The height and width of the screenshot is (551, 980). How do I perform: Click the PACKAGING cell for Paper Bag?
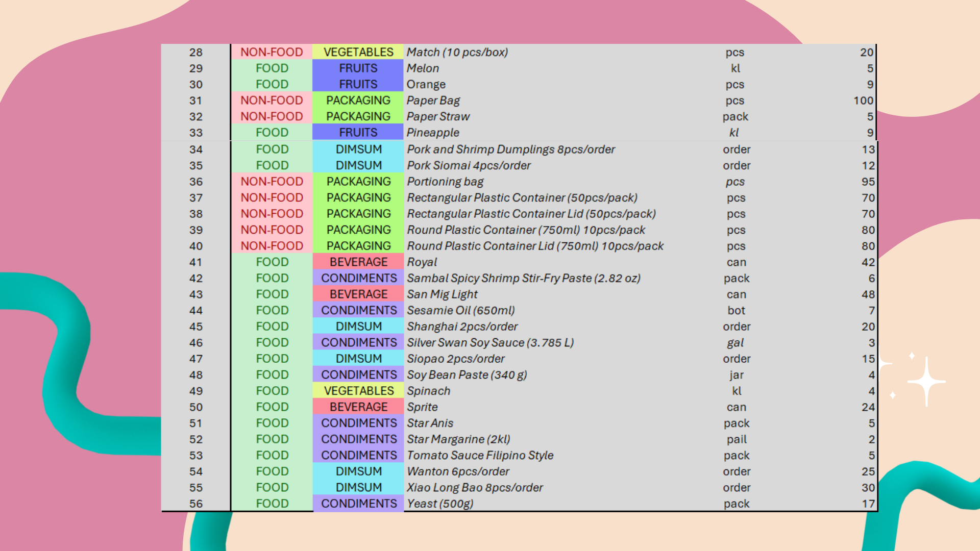357,100
